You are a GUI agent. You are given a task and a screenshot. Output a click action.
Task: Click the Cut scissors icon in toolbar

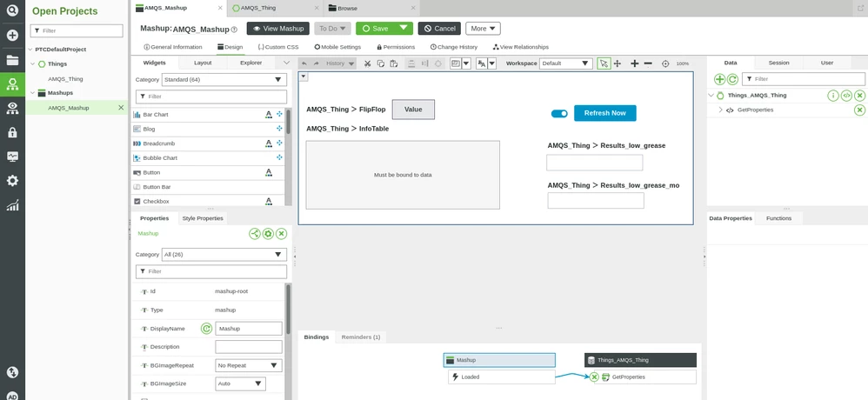coord(367,63)
